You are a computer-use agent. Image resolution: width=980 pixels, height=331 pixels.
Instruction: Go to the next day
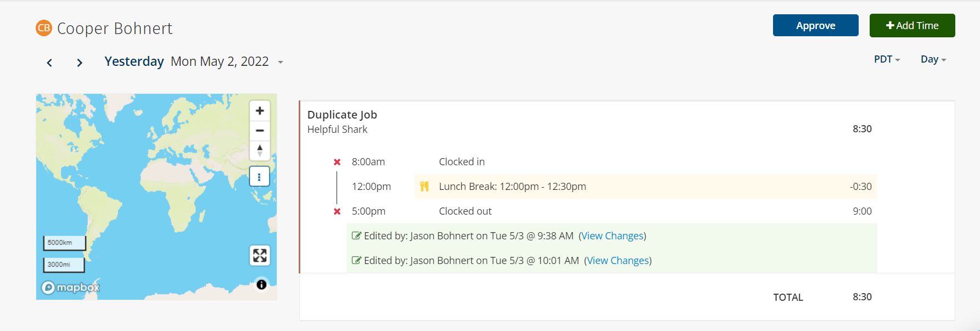(80, 63)
